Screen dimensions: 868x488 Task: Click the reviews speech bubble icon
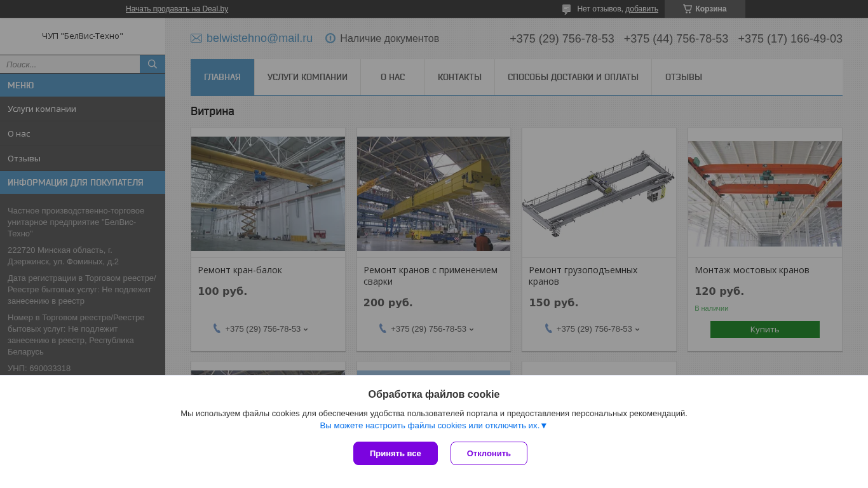567,10
